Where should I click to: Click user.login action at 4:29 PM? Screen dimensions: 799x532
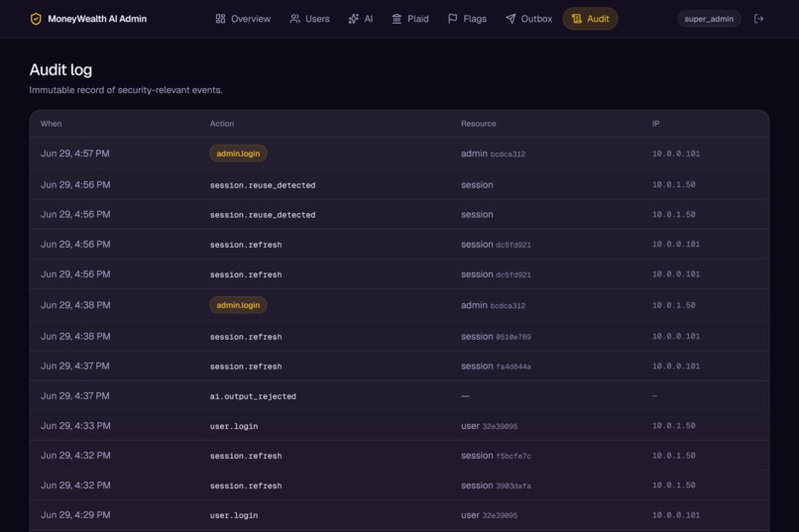234,515
